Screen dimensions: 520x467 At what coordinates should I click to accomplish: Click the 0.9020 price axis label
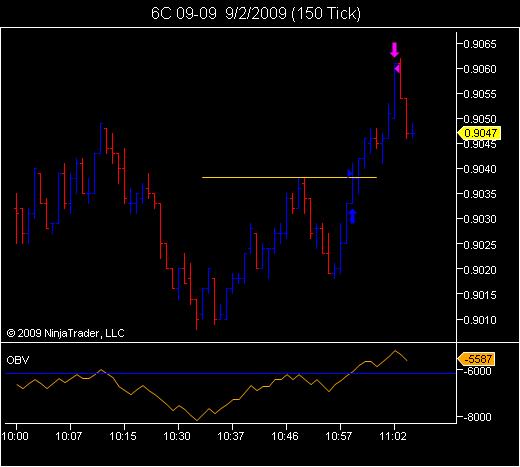click(480, 270)
